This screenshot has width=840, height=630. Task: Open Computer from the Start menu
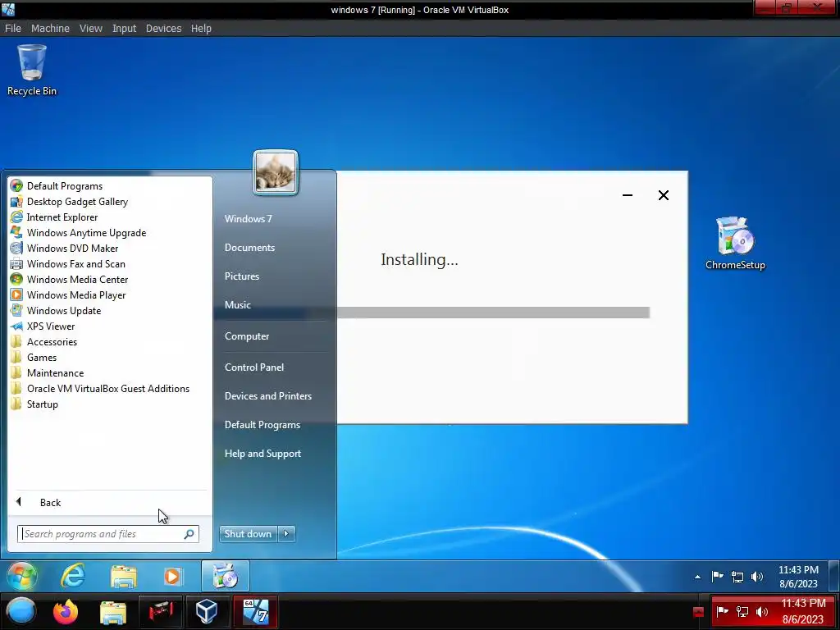246,336
